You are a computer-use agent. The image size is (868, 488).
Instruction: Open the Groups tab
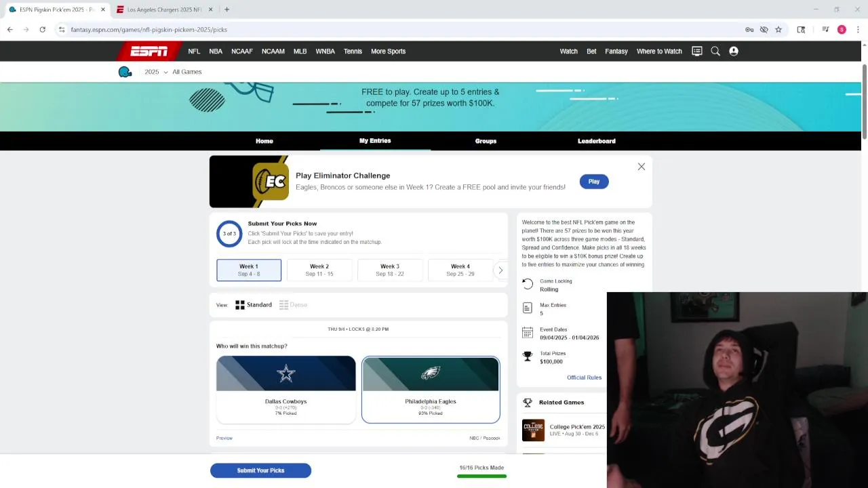coord(486,141)
